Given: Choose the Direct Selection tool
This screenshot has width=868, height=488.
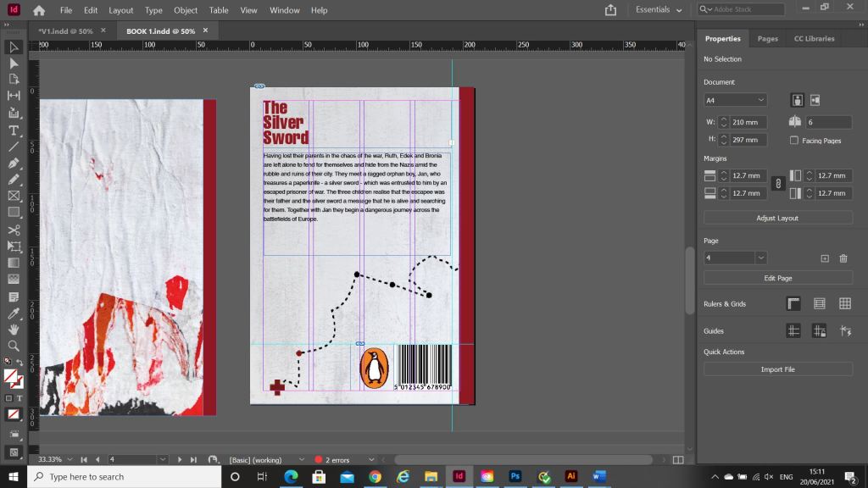Looking at the screenshot, I should [x=14, y=63].
